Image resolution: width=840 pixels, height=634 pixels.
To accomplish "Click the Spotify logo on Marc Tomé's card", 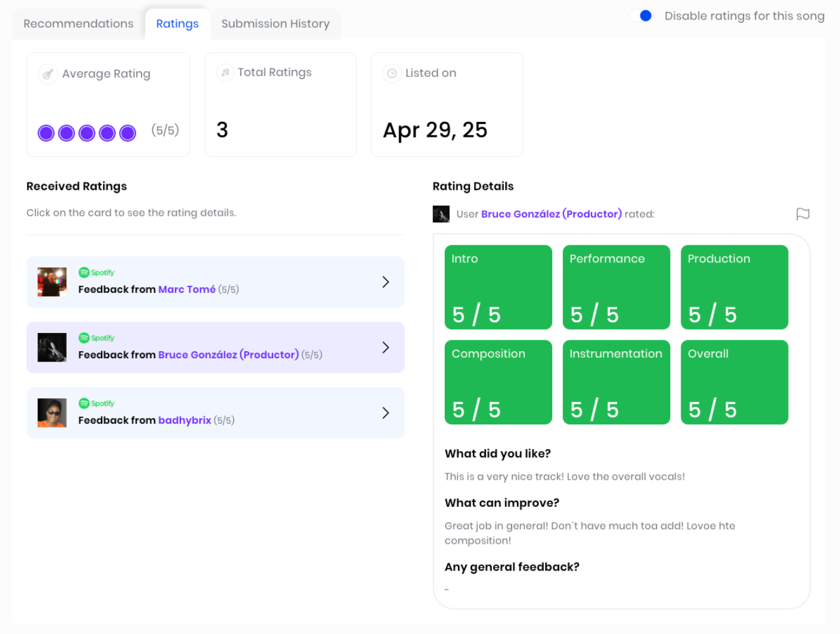I will point(97,273).
